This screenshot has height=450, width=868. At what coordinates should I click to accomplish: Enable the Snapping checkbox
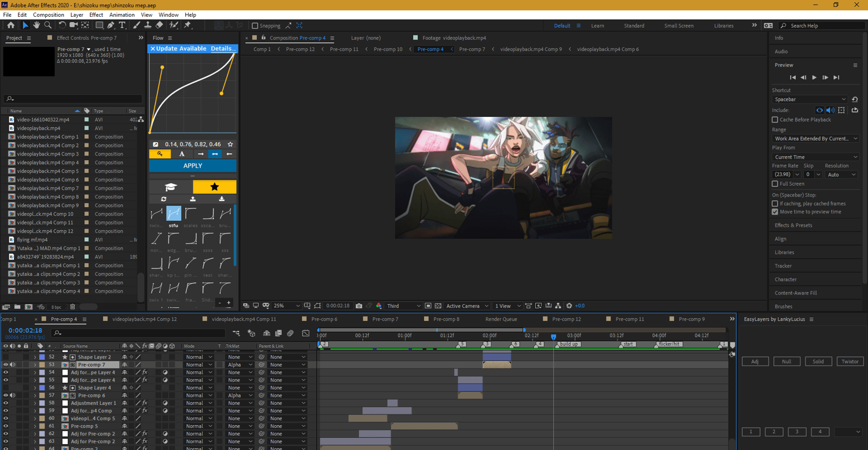pos(255,26)
